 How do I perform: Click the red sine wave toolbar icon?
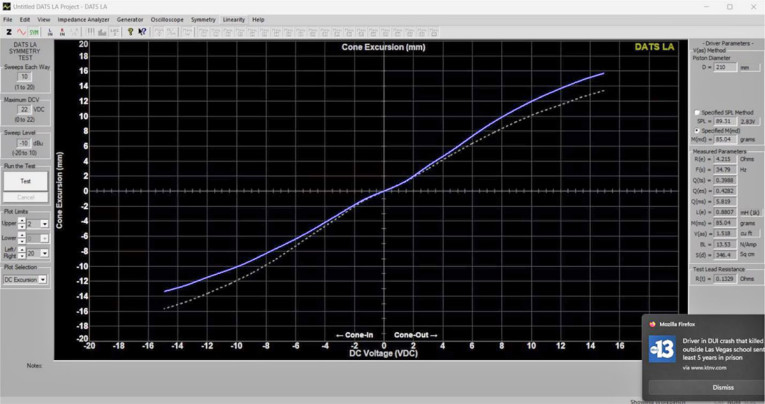tap(20, 31)
